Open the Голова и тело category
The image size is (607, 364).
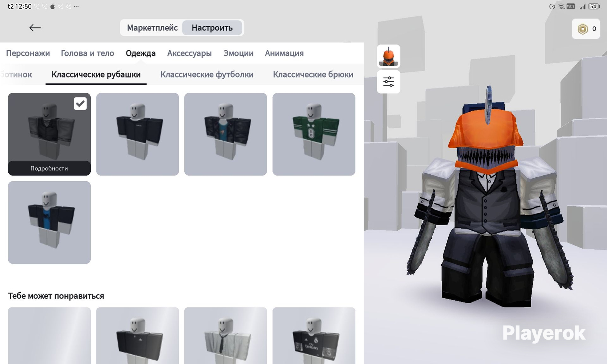pyautogui.click(x=87, y=53)
